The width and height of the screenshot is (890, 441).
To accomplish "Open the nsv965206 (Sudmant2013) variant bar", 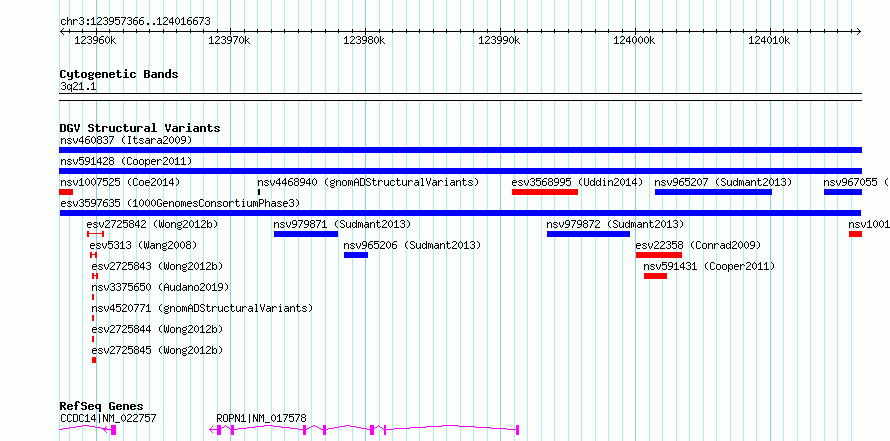I will [356, 255].
